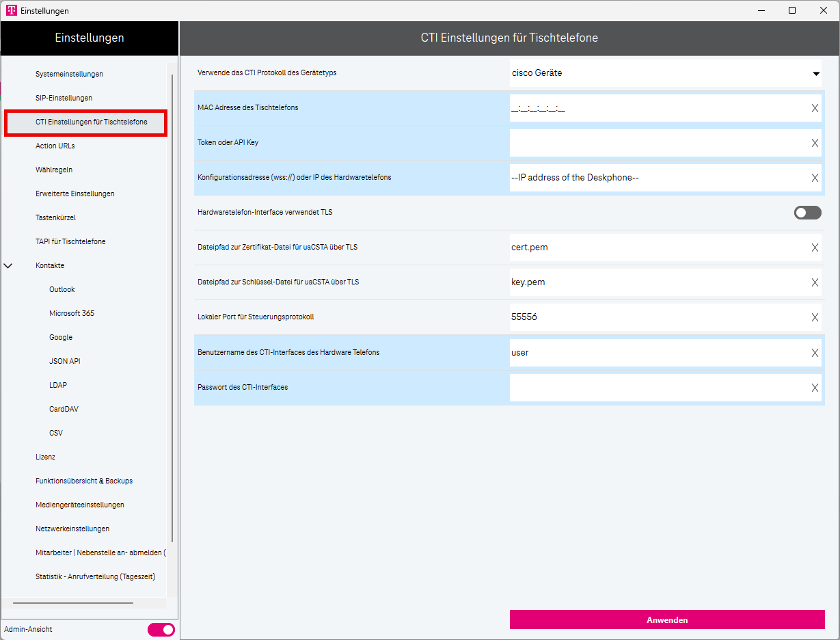Enable Hardwaretelefon-Interface TLS toggle
Viewport: 840px width, 640px height.
pos(807,213)
